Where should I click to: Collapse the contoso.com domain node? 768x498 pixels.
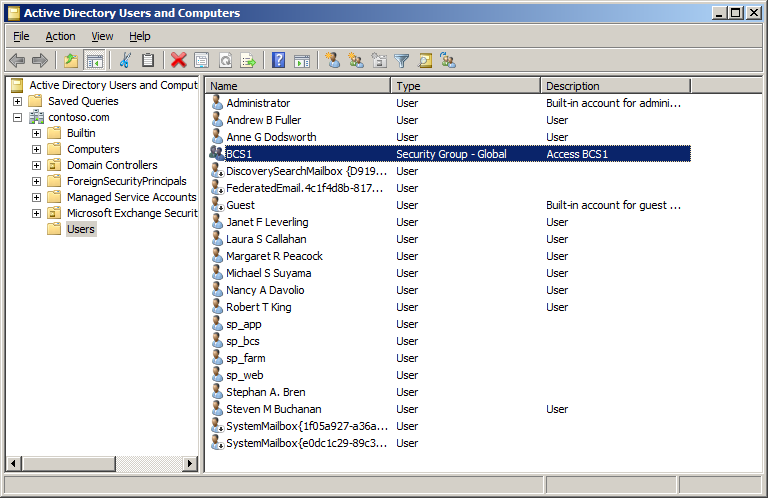(18, 117)
